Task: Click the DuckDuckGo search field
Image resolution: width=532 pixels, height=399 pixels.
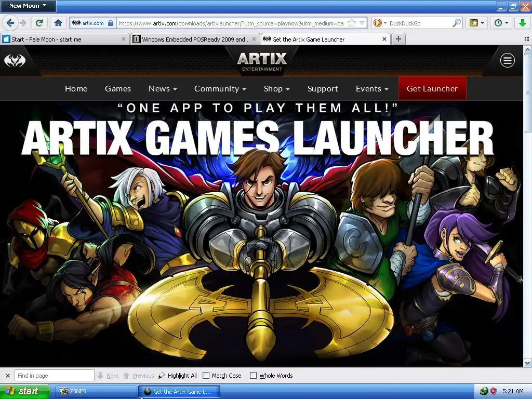Action: tap(420, 23)
